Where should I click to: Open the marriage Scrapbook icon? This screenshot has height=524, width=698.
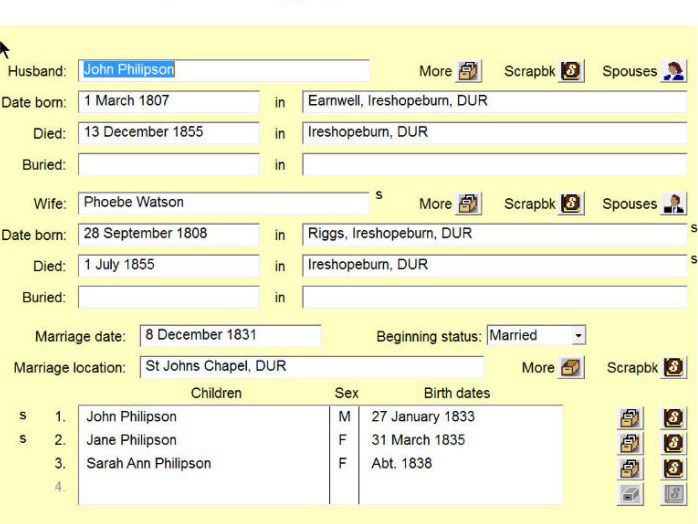[x=674, y=367]
